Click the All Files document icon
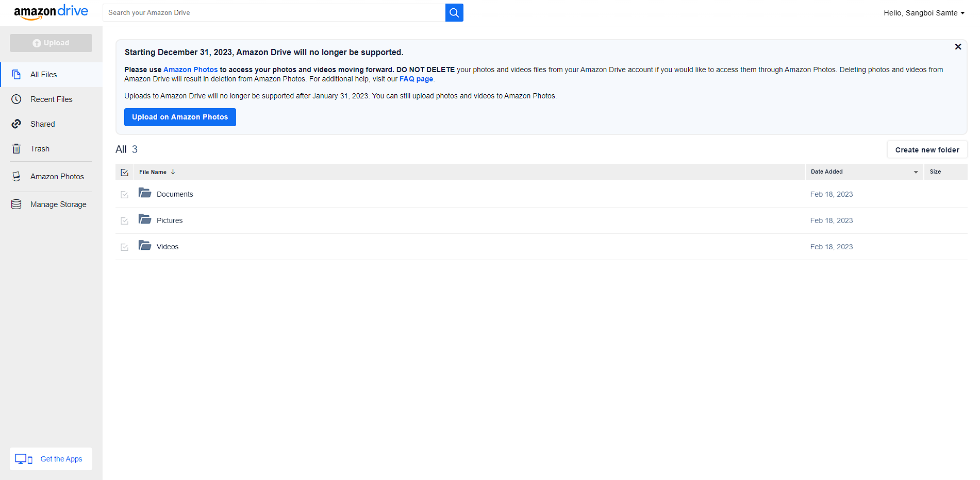Image resolution: width=980 pixels, height=480 pixels. pos(16,75)
